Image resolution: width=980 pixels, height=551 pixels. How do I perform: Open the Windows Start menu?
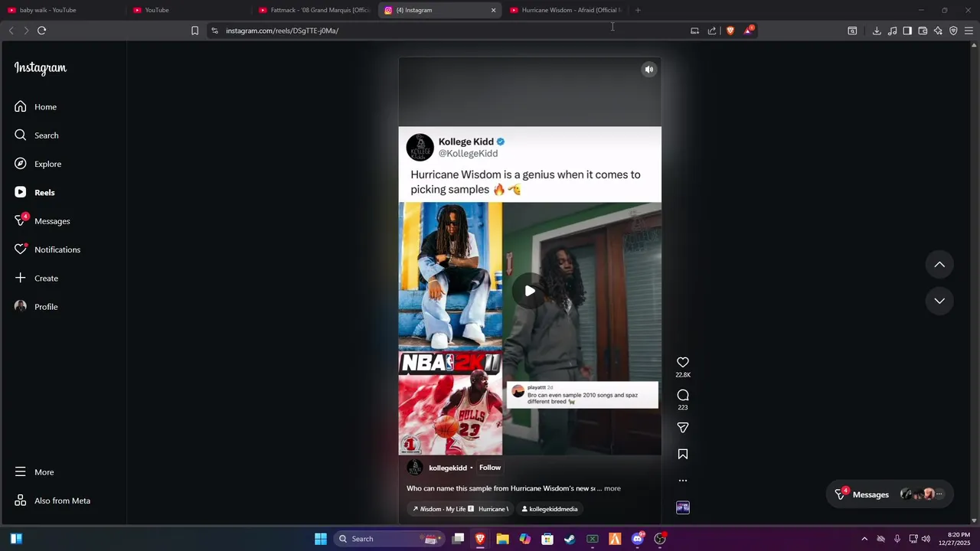coord(321,539)
